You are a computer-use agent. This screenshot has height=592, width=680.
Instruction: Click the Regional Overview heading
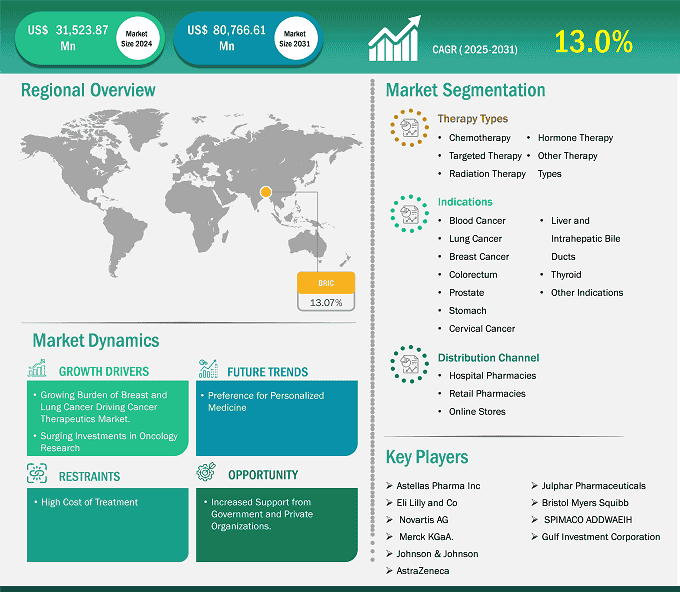point(88,90)
